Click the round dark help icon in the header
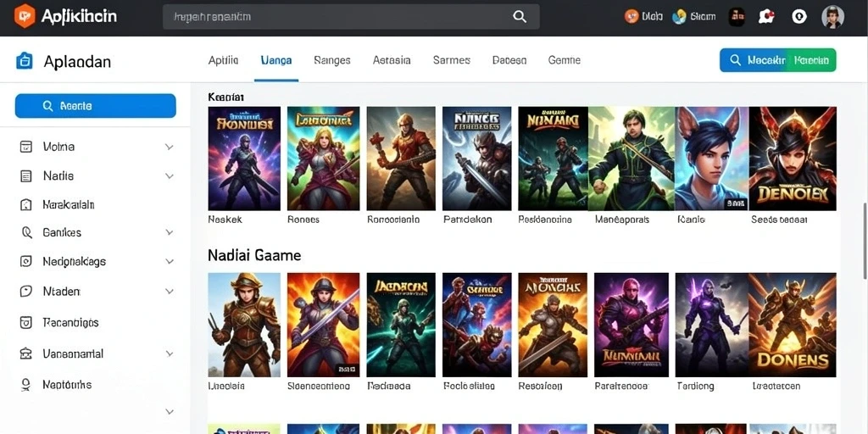Viewport: 868px width, 434px height. 798,17
